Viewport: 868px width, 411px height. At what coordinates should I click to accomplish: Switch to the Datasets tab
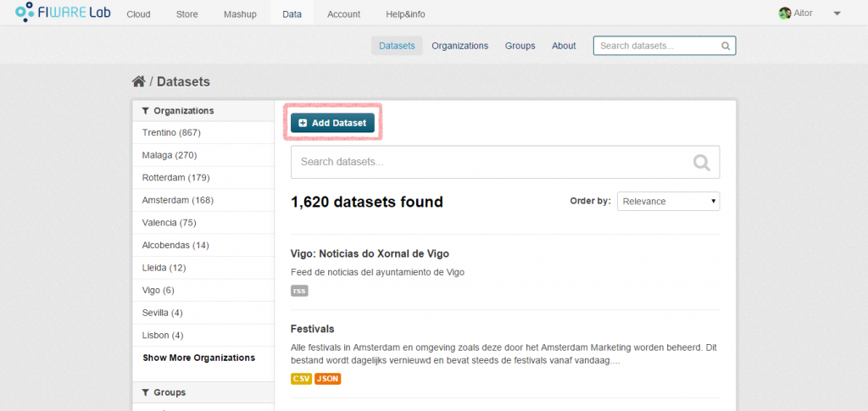click(x=397, y=46)
